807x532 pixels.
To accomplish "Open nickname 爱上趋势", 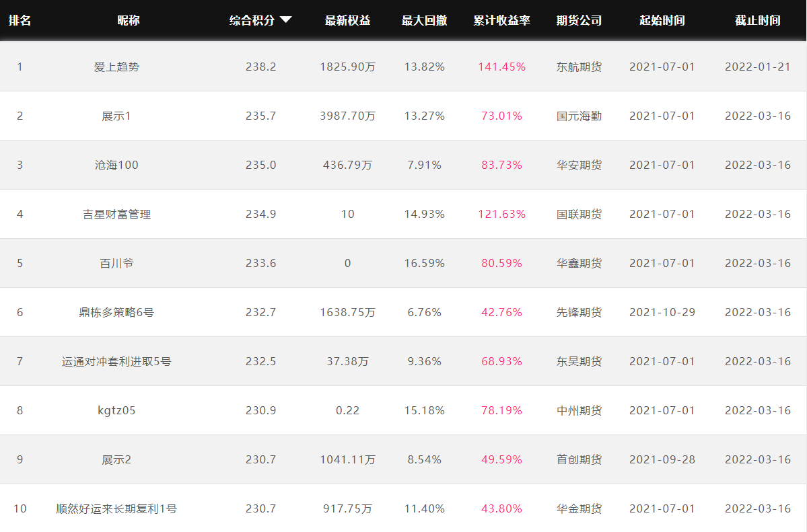I will [116, 67].
